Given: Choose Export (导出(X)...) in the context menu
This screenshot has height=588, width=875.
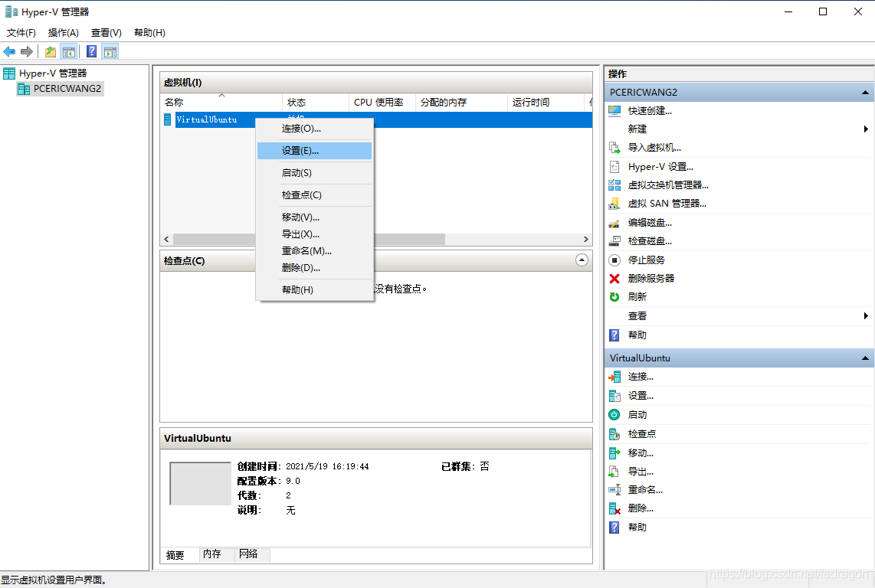Looking at the screenshot, I should (x=314, y=234).
